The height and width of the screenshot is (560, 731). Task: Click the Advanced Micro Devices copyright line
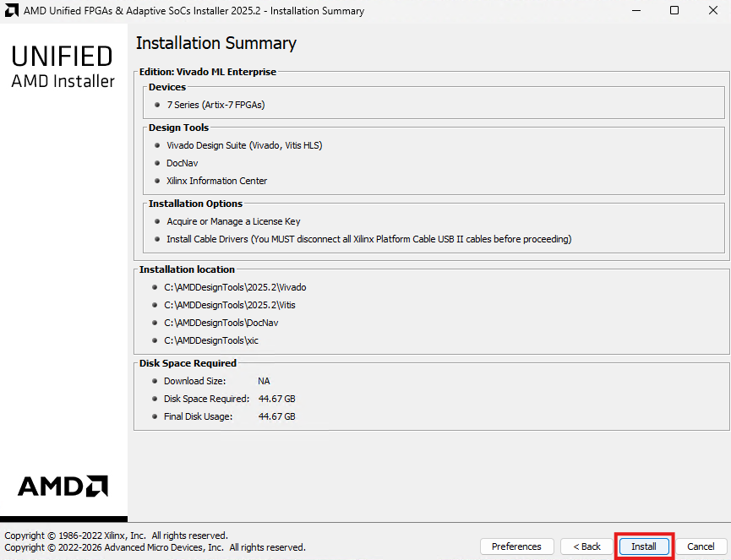click(155, 547)
